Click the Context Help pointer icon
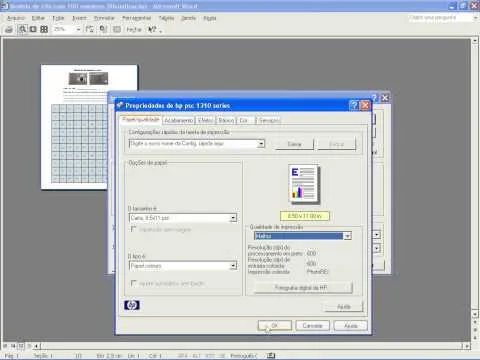 point(152,30)
